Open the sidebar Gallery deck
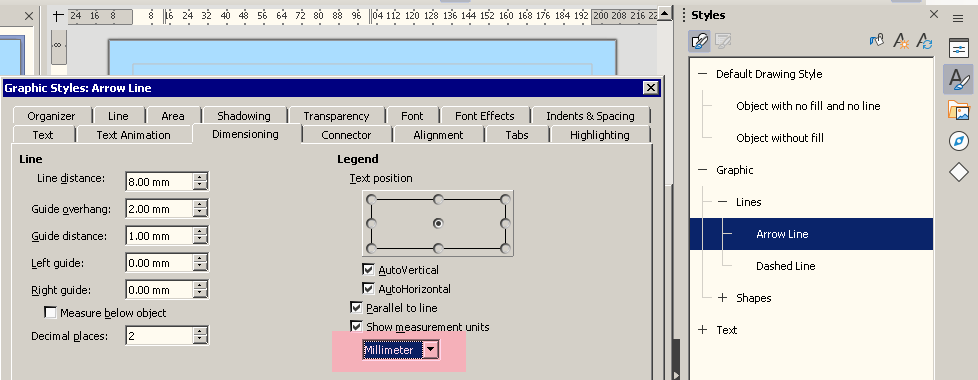 click(x=959, y=110)
